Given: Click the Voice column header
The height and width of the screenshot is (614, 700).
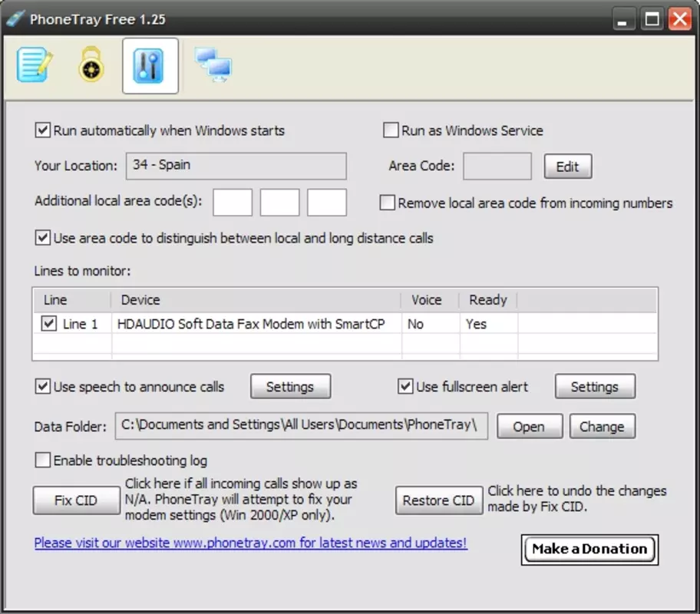Looking at the screenshot, I should click(431, 300).
